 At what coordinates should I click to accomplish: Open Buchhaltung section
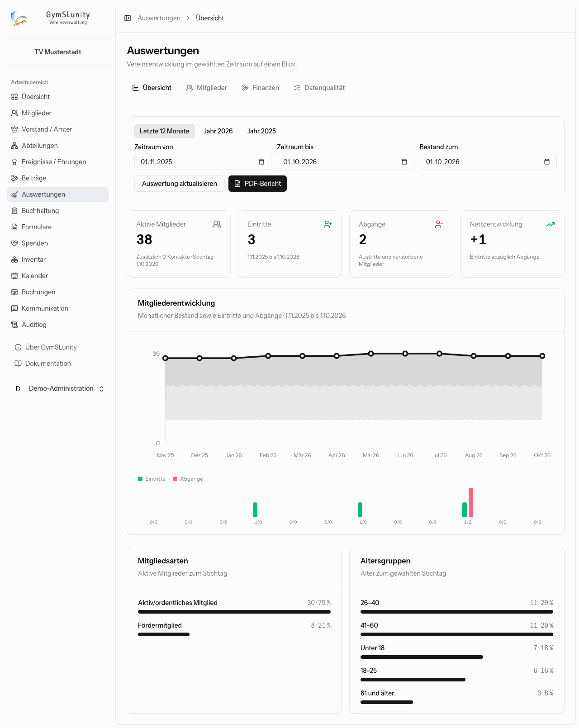tap(58, 211)
